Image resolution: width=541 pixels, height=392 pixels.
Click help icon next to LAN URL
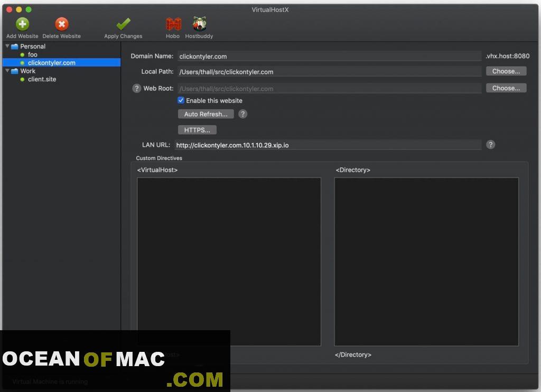[x=491, y=145]
